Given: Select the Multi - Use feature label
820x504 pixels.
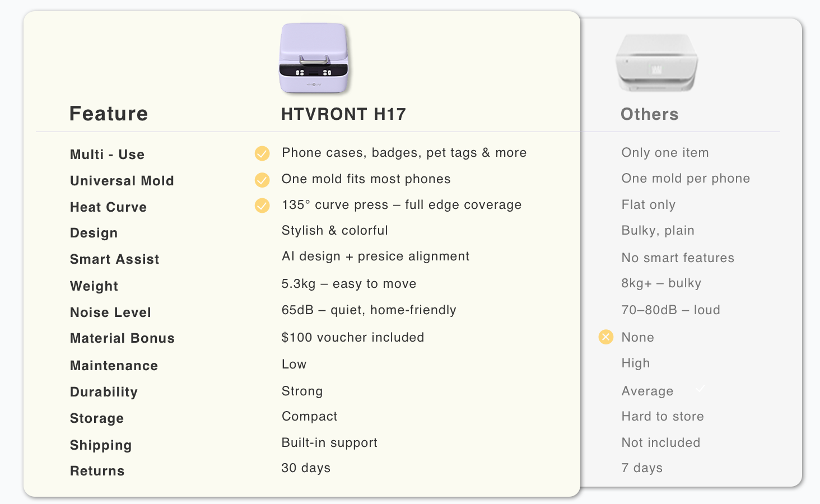Looking at the screenshot, I should pyautogui.click(x=107, y=155).
